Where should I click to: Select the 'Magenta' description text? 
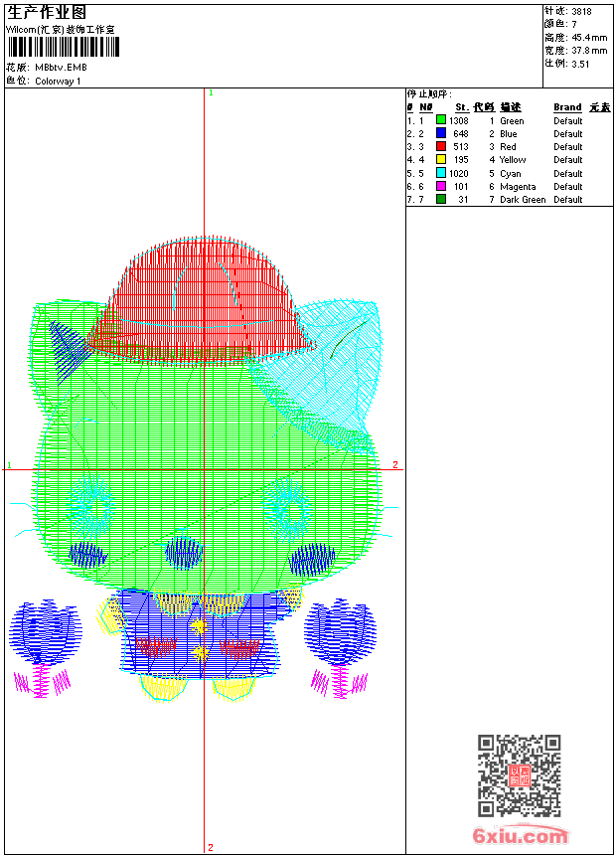click(518, 187)
